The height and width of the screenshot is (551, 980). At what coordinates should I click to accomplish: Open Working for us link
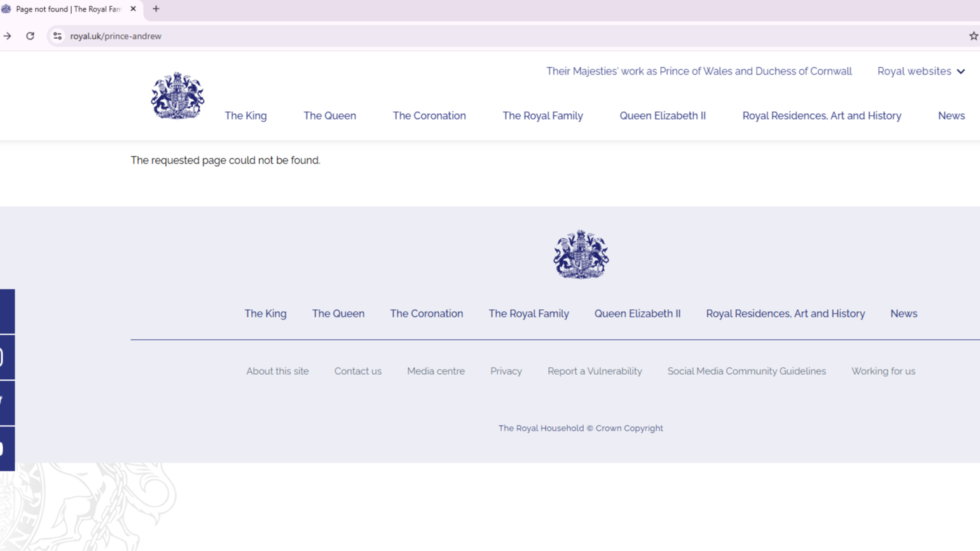pos(883,371)
